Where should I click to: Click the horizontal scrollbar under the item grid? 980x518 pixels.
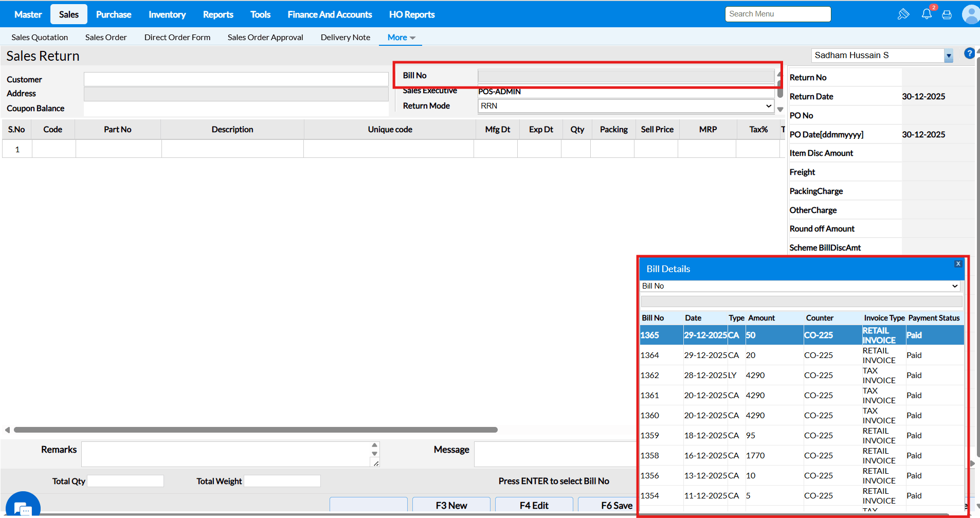(256, 430)
